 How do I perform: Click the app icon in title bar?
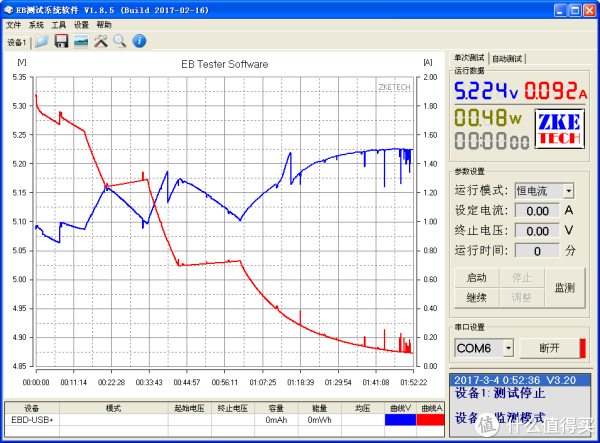pyautogui.click(x=8, y=10)
